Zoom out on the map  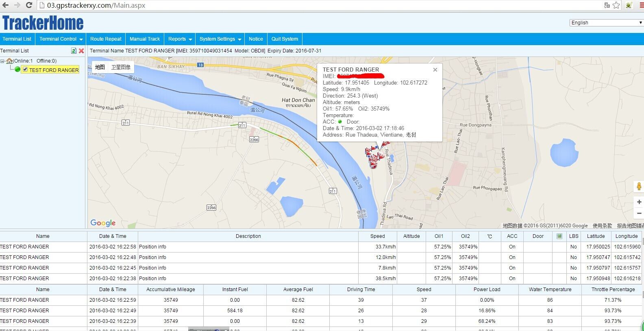coord(639,213)
